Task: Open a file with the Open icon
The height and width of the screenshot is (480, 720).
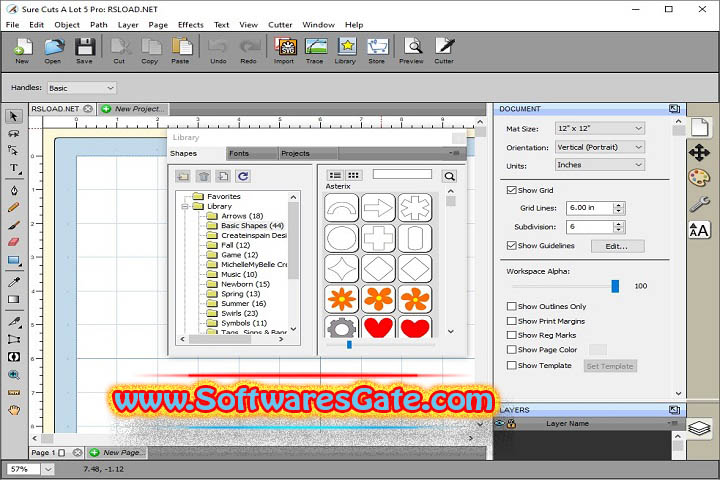Action: pyautogui.click(x=53, y=50)
